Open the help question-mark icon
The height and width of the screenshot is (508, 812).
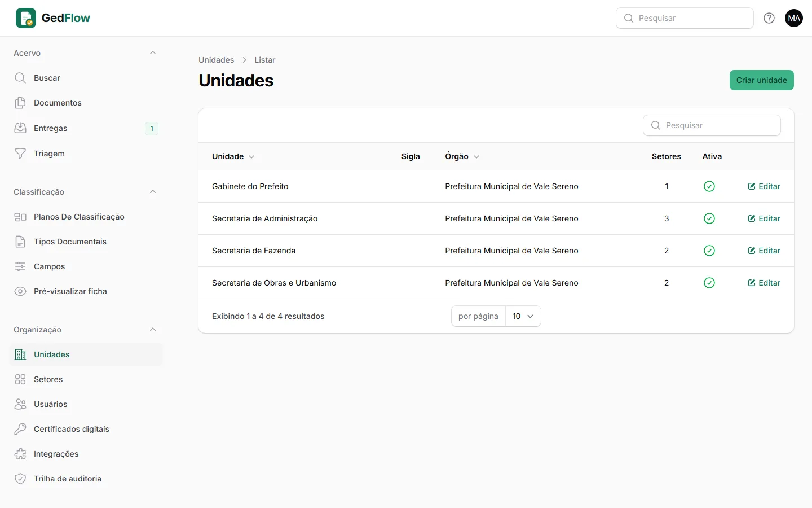pyautogui.click(x=769, y=18)
